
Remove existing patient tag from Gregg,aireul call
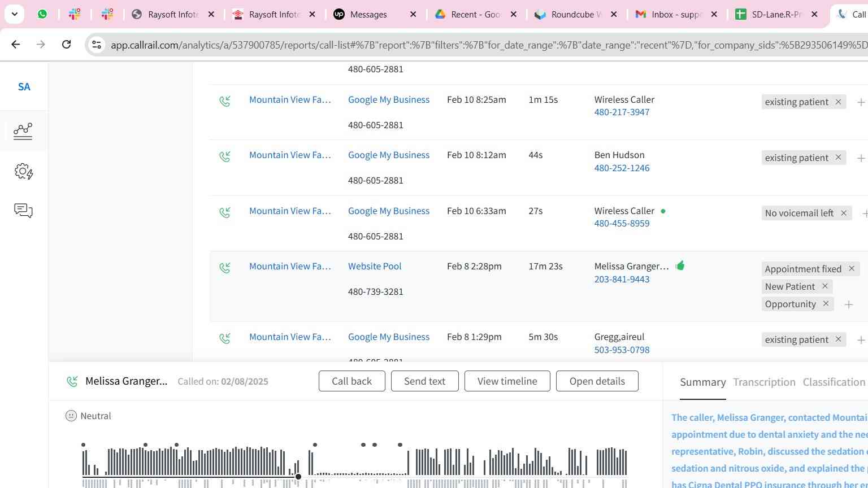click(839, 339)
